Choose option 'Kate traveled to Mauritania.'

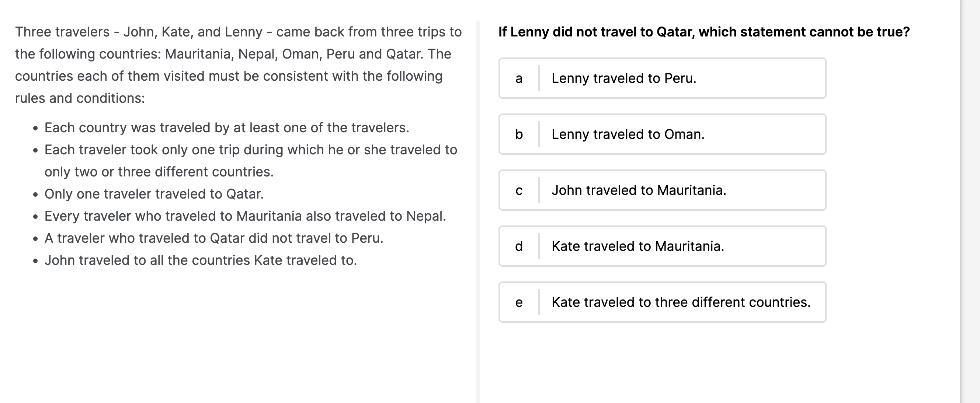662,246
